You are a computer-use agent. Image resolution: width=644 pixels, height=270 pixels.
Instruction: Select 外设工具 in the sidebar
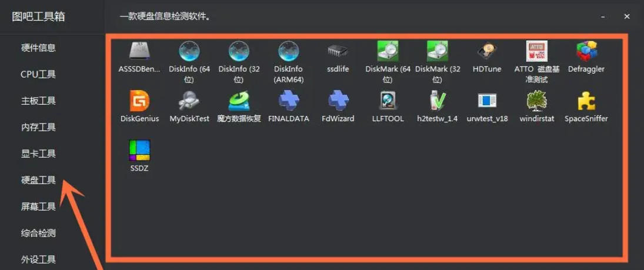38,259
